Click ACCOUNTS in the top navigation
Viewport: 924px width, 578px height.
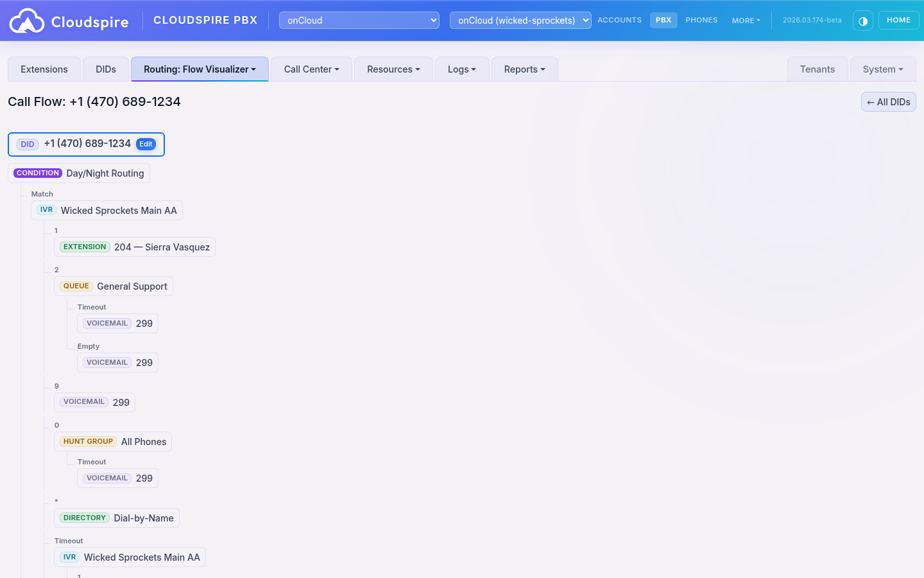point(619,20)
